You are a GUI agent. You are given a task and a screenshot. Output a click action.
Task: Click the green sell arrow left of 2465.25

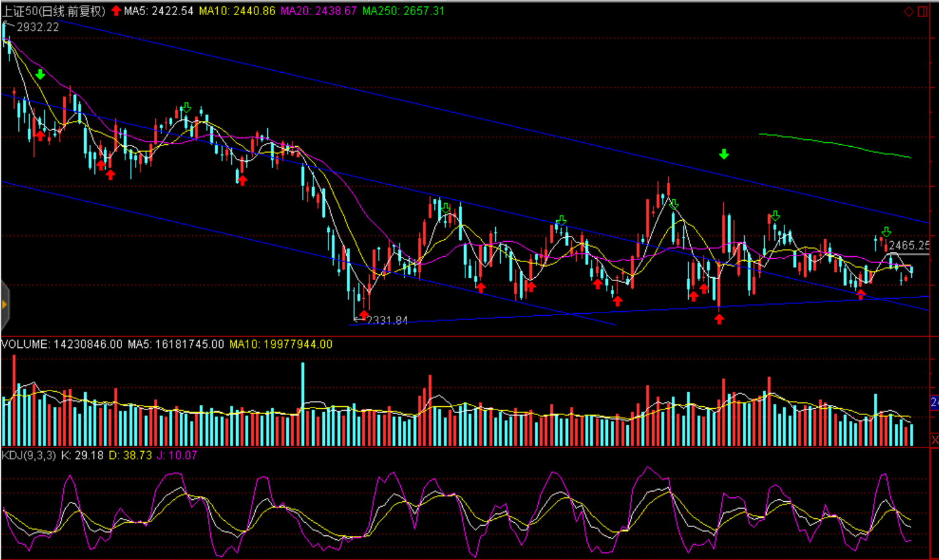click(x=886, y=232)
